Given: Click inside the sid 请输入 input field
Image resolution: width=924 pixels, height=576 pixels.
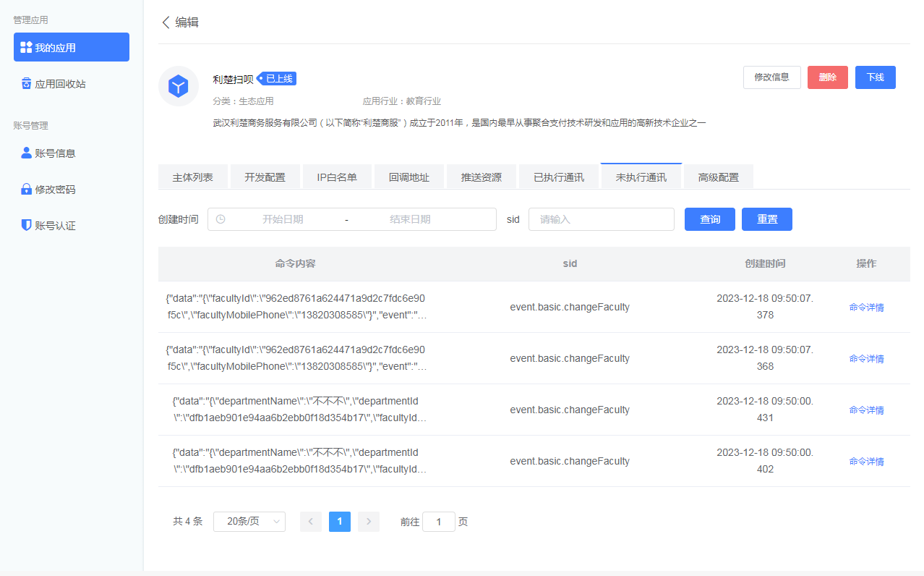Looking at the screenshot, I should [x=601, y=219].
